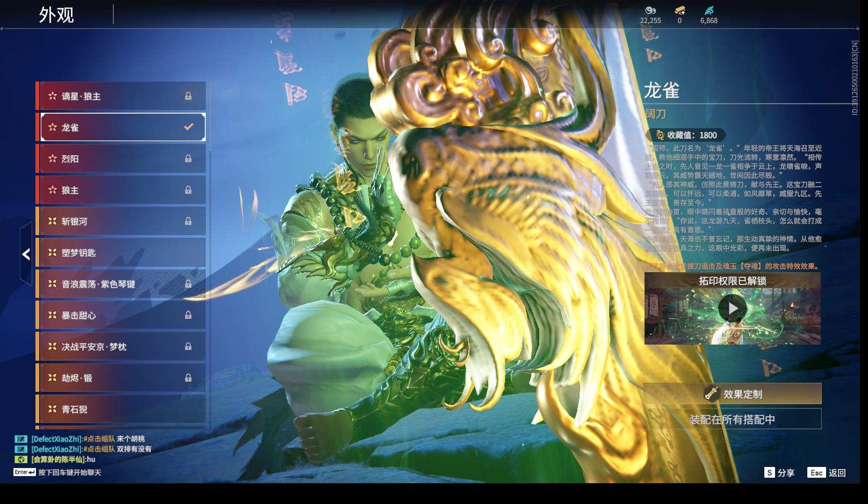Viewport: 868px width, 504px height.
Task: Click 返回 to go back
Action: coord(838,473)
